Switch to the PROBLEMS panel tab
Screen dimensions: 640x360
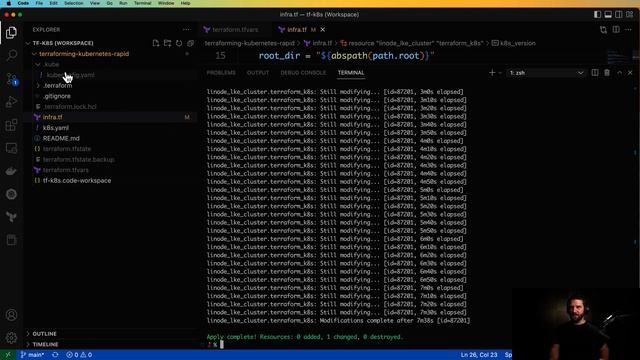coord(221,73)
